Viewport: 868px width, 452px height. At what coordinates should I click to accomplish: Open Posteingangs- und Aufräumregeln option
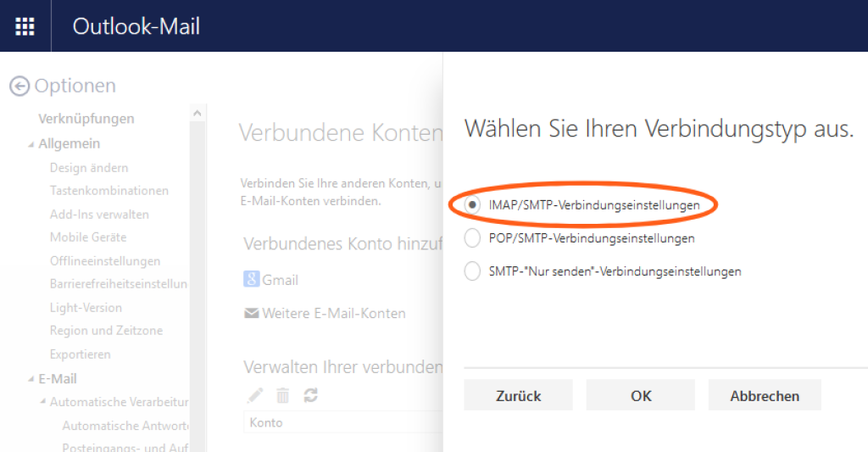click(x=125, y=446)
